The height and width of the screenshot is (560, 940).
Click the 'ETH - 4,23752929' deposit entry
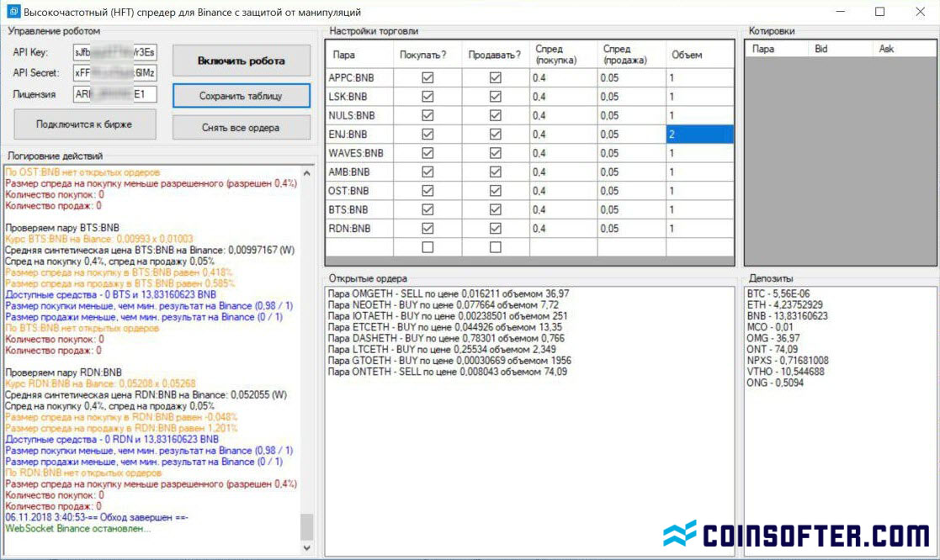point(784,305)
